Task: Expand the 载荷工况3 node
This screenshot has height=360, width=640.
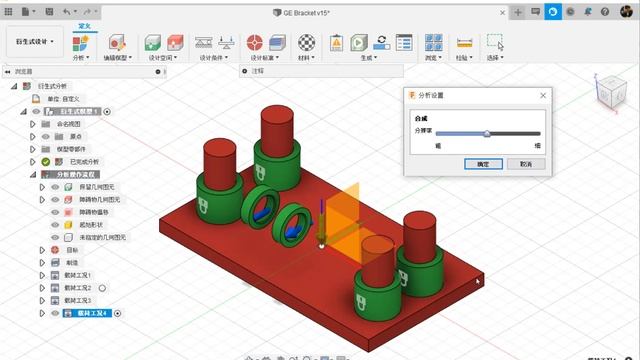Action: (42, 301)
